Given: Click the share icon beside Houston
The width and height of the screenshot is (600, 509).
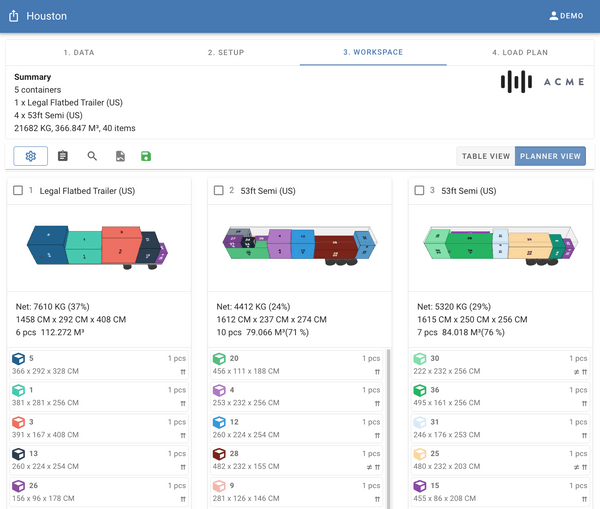Looking at the screenshot, I should click(14, 16).
